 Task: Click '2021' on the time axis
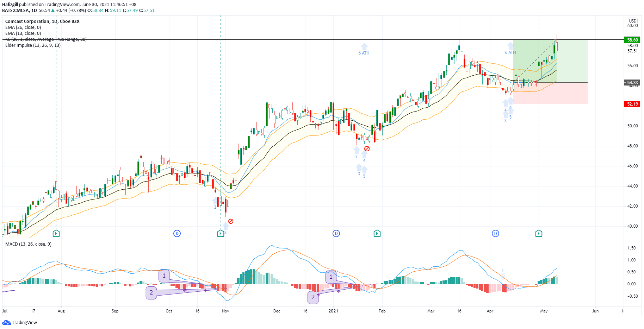click(x=333, y=311)
